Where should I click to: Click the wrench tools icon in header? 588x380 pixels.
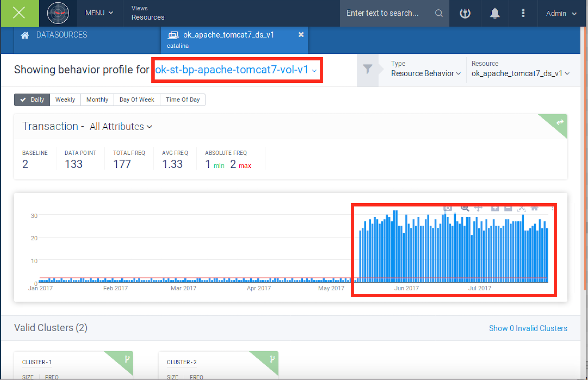tap(465, 13)
